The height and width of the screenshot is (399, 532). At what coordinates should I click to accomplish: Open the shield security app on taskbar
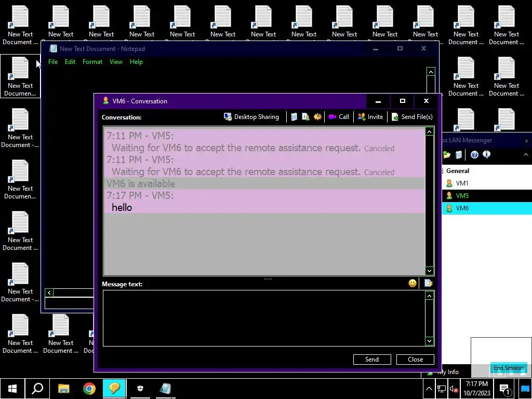140,389
